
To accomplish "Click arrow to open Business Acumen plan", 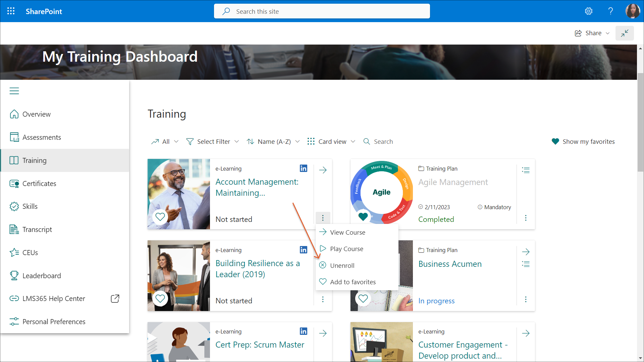I will pyautogui.click(x=526, y=252).
